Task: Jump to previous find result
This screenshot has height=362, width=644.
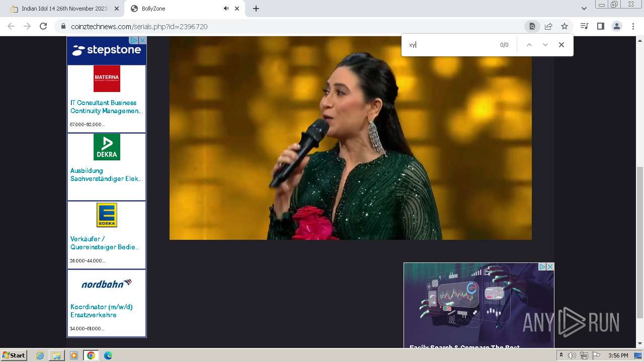Action: coord(529,45)
